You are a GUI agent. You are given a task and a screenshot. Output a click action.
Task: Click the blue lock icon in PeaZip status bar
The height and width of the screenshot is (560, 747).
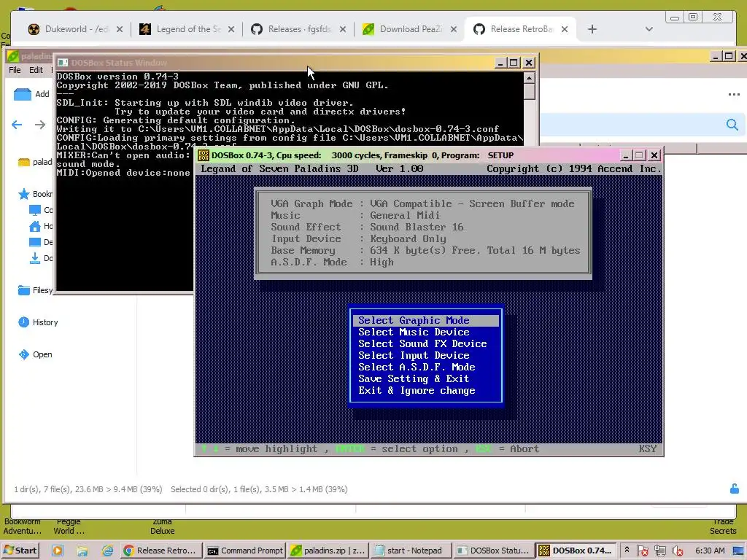(735, 489)
